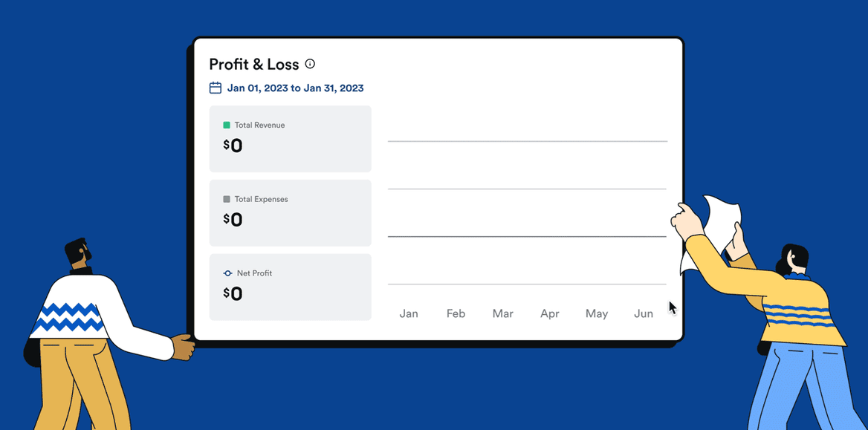
Task: Select the Total Revenue label
Action: 259,126
